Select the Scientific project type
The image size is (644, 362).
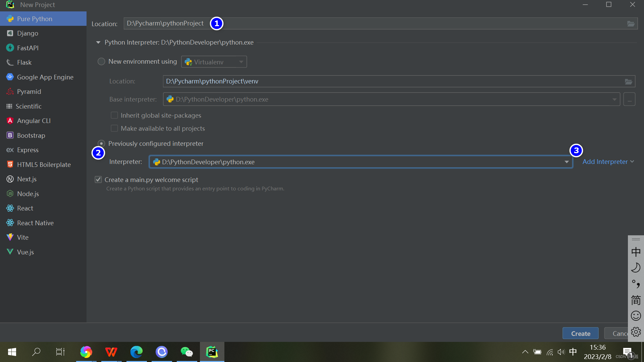(x=28, y=106)
